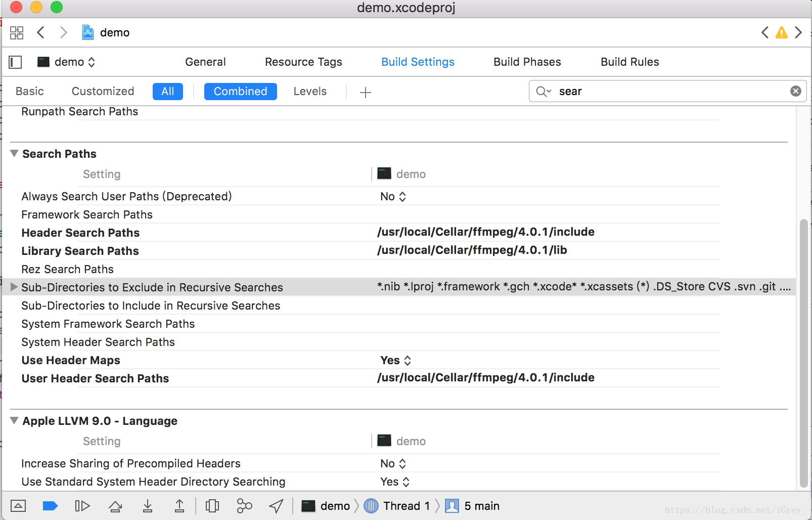Select demo process in debug bar
Screen dimensions: 812x520
[x=326, y=506]
